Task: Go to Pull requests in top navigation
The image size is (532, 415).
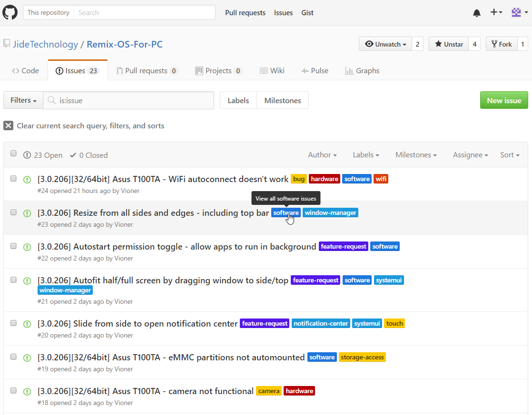Action: (246, 13)
